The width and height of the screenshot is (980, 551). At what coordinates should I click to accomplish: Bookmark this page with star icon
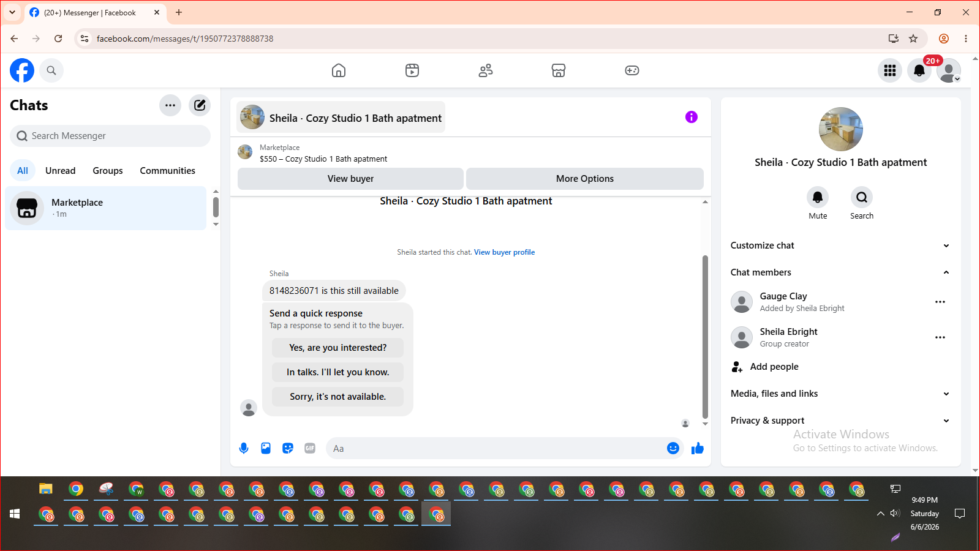coord(913,39)
